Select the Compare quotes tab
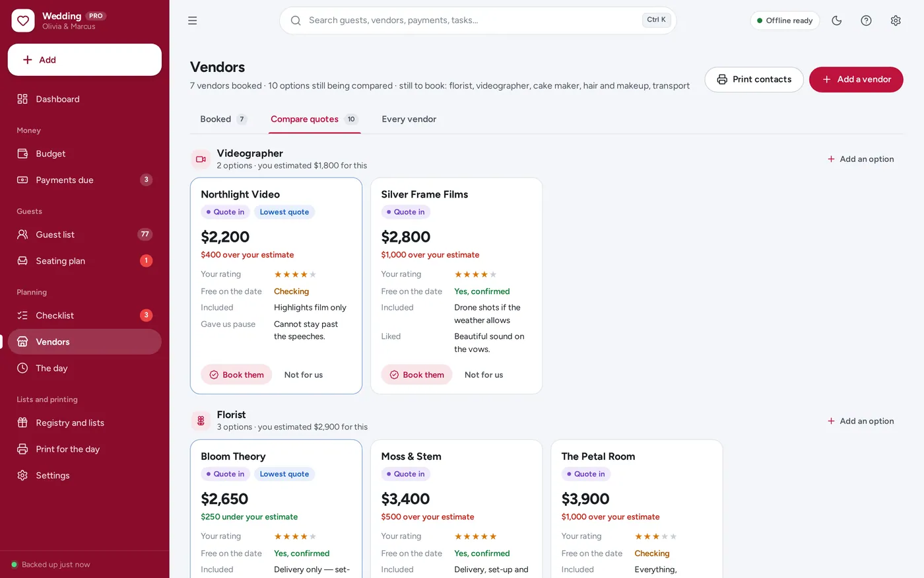This screenshot has width=924, height=578. pyautogui.click(x=314, y=120)
